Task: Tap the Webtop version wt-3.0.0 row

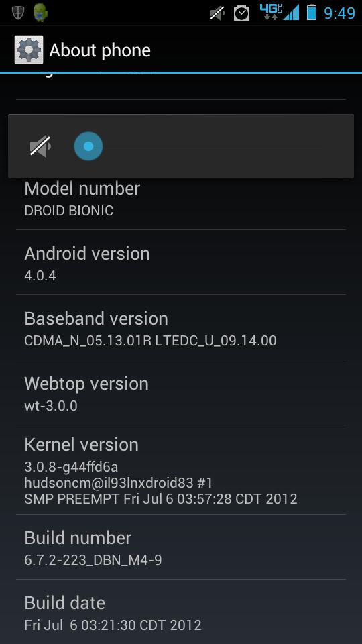Action: pos(181,392)
